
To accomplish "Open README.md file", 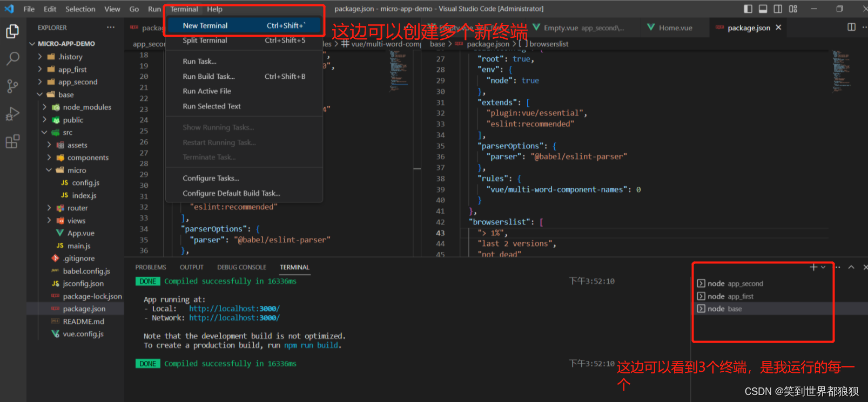I will click(76, 321).
